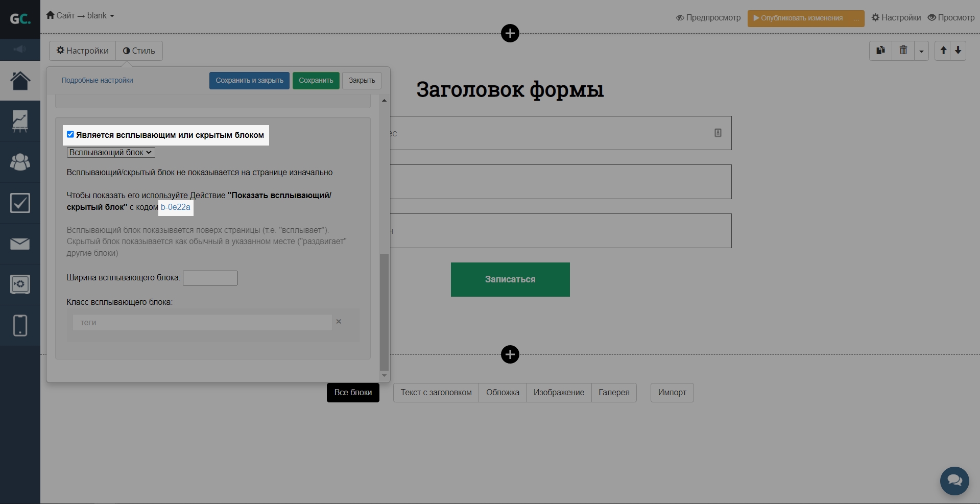
Task: Click the "Сохранить и закрыть" button
Action: [x=249, y=81]
